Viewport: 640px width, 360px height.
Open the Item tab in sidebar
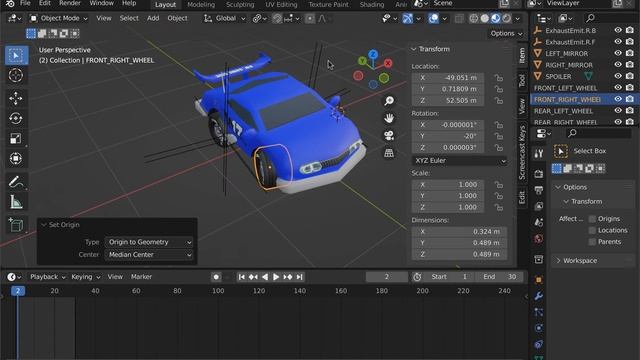point(522,56)
